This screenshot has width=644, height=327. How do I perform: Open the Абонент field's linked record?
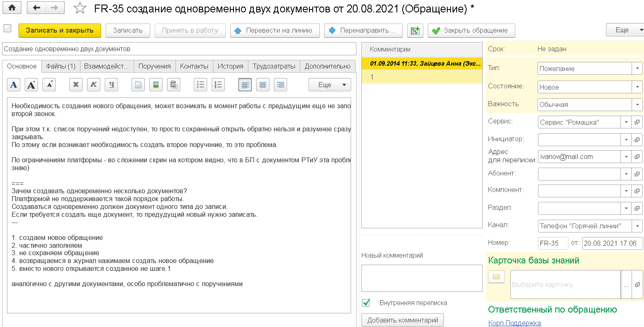click(x=637, y=174)
